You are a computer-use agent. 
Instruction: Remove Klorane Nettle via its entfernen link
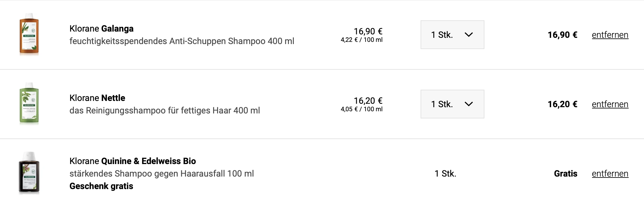(610, 104)
